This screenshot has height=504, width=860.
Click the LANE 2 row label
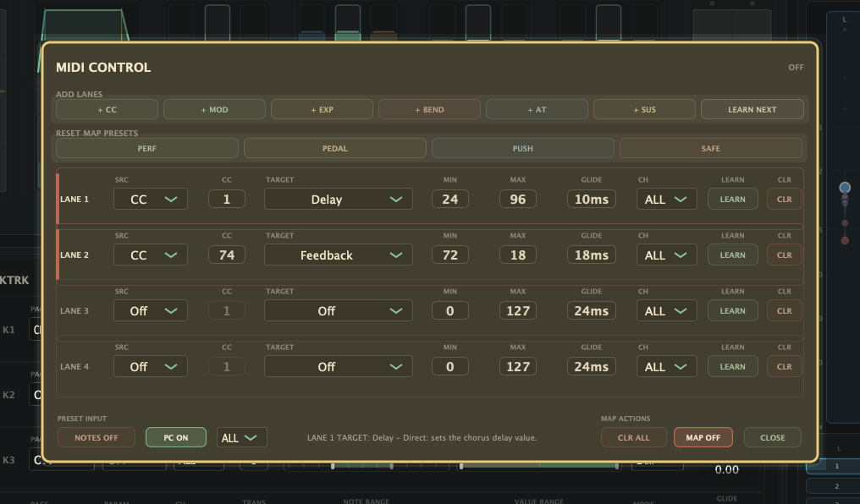pyautogui.click(x=74, y=255)
